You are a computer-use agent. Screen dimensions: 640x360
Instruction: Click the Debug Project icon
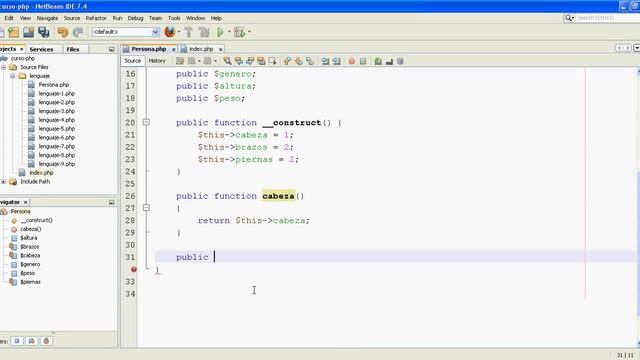pos(240,32)
